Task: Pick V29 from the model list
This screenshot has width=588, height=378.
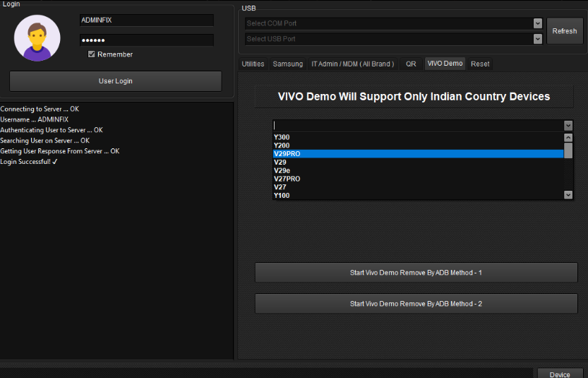Action: (x=418, y=163)
